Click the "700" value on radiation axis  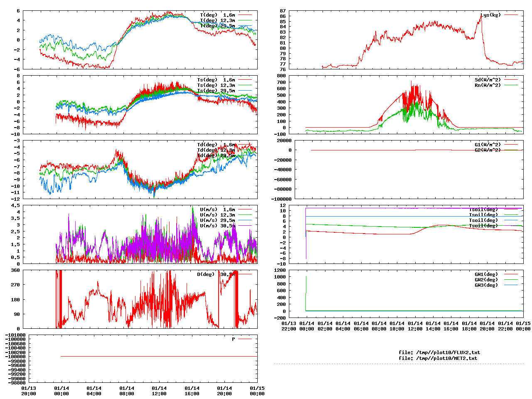(x=281, y=82)
